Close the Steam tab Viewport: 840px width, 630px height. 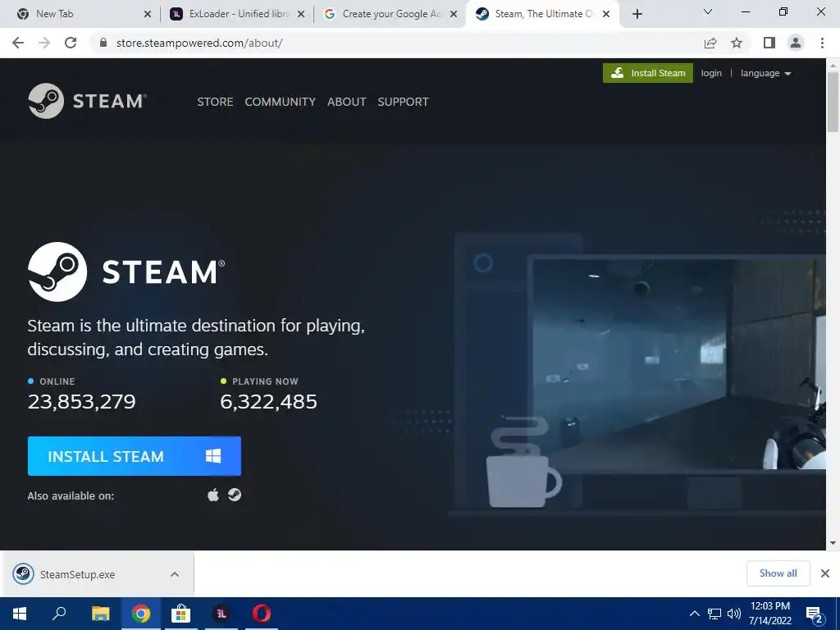point(606,15)
